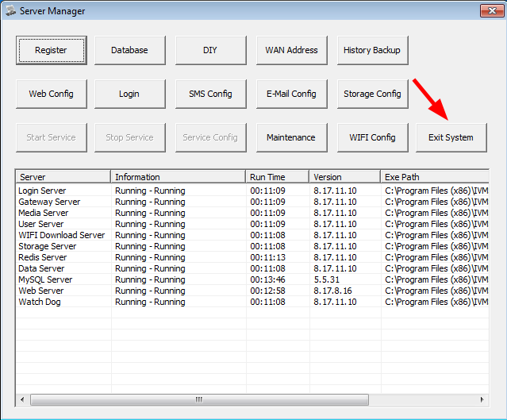Open History Backup

pyautogui.click(x=371, y=50)
